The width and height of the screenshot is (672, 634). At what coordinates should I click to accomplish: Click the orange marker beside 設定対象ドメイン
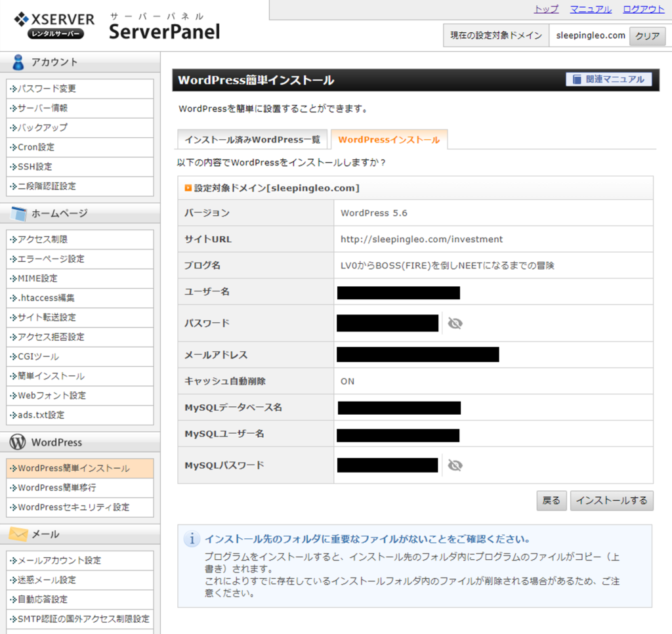coord(188,188)
